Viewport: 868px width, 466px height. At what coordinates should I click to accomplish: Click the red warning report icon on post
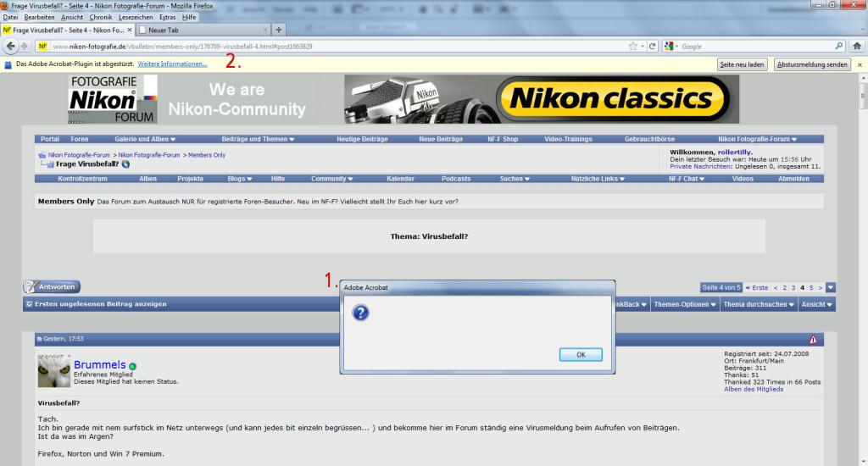(813, 339)
